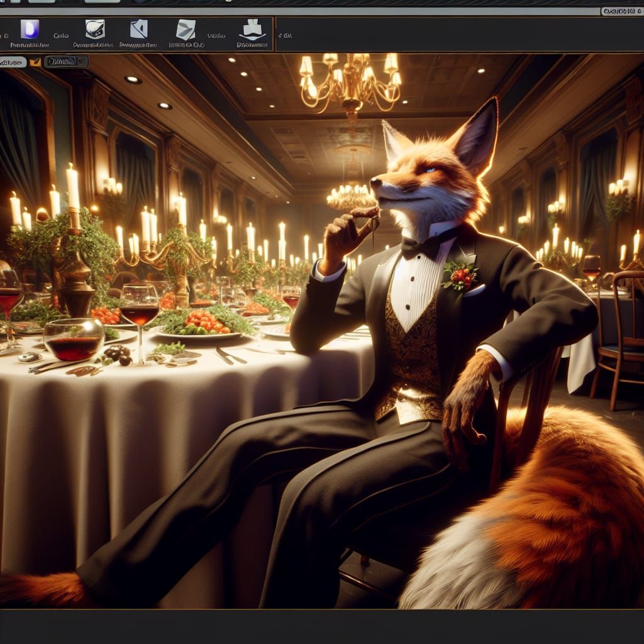This screenshot has height=644, width=644.
Task: Click the label under the purple icon
Action: pyautogui.click(x=30, y=45)
